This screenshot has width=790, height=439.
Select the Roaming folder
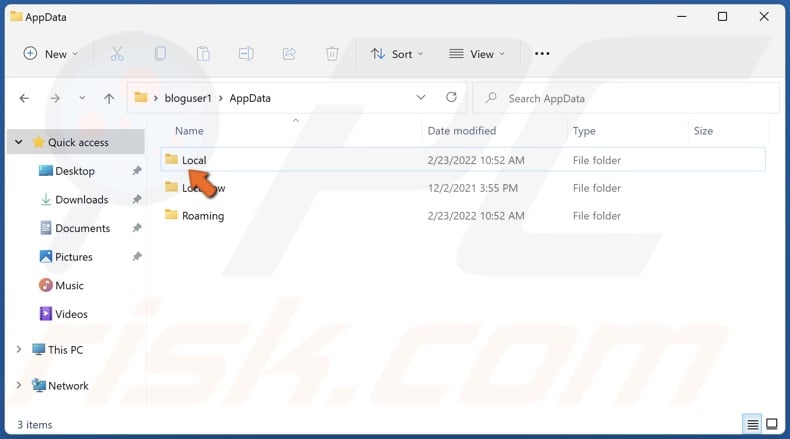coord(203,216)
